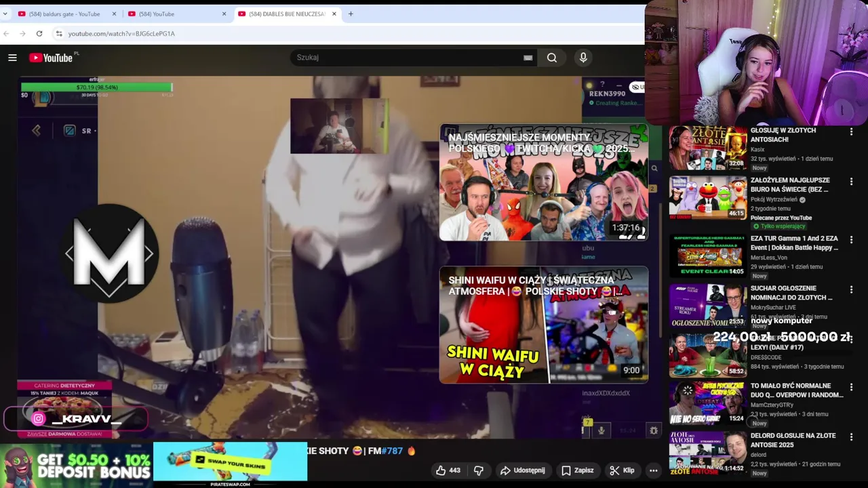Open Pokój Wytrzeźwień channel name
The height and width of the screenshot is (488, 868).
click(x=773, y=200)
